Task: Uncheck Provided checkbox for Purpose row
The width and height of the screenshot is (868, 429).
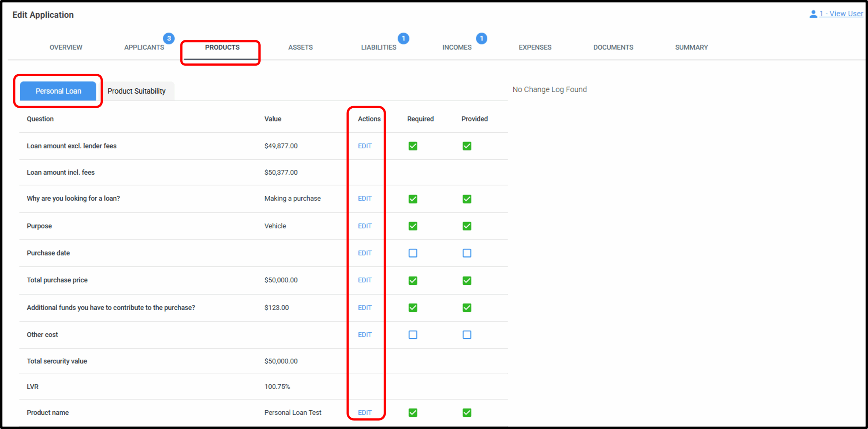Action: click(x=467, y=226)
